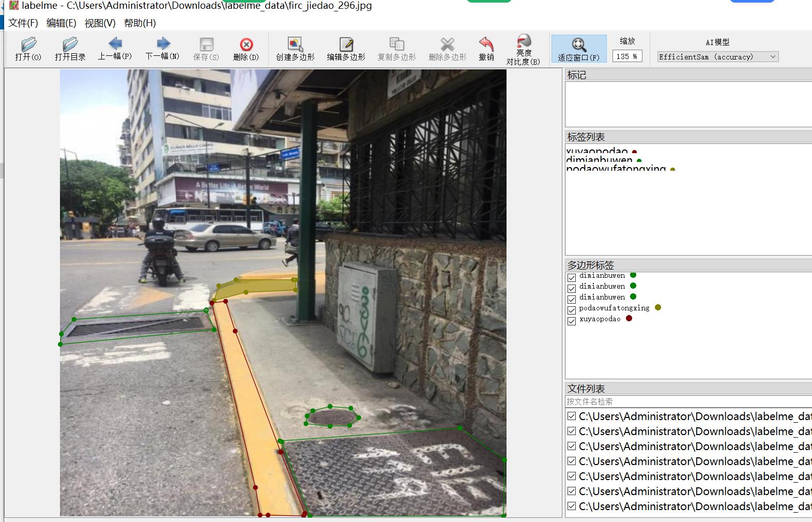Toggle the first file list checkbox
Image resolution: width=812 pixels, height=522 pixels.
point(571,416)
